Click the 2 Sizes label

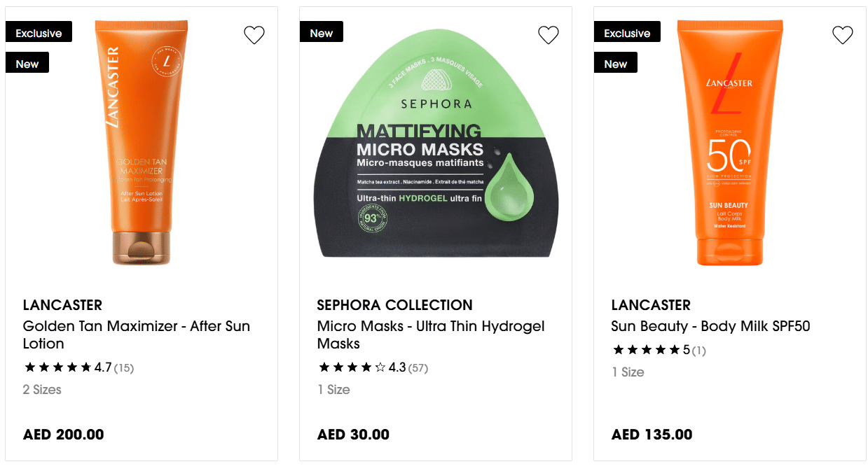pyautogui.click(x=42, y=390)
